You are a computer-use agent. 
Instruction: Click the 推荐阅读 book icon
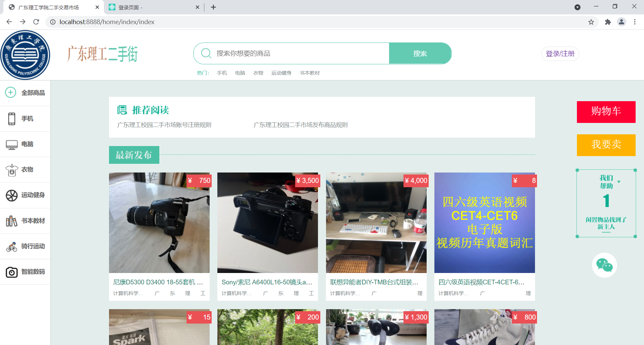(122, 110)
